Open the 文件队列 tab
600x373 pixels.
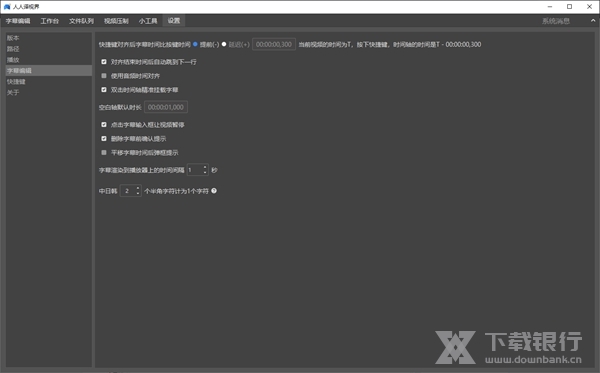pyautogui.click(x=81, y=21)
